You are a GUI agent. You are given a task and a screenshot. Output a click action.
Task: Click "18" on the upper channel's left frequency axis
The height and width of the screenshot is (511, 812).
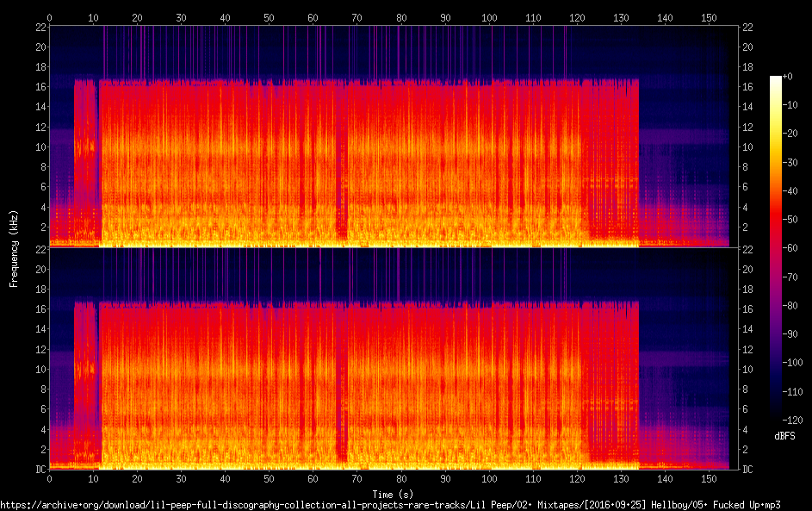click(41, 67)
